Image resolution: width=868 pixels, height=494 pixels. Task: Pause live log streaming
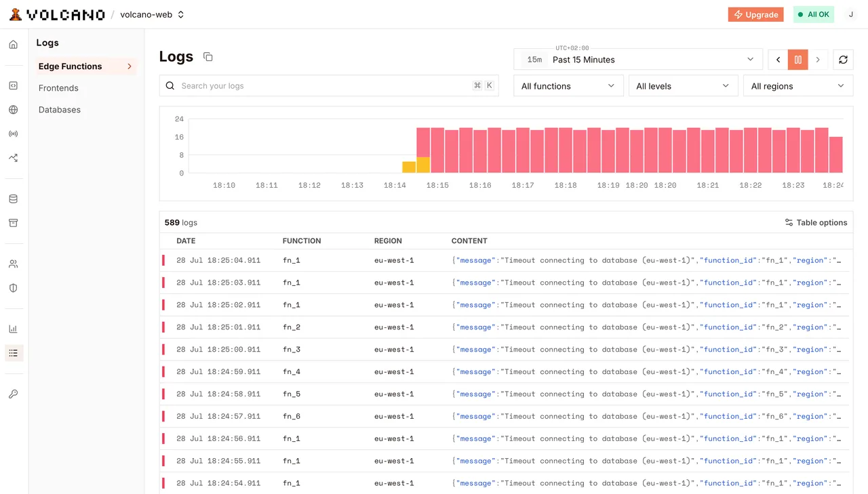click(798, 60)
